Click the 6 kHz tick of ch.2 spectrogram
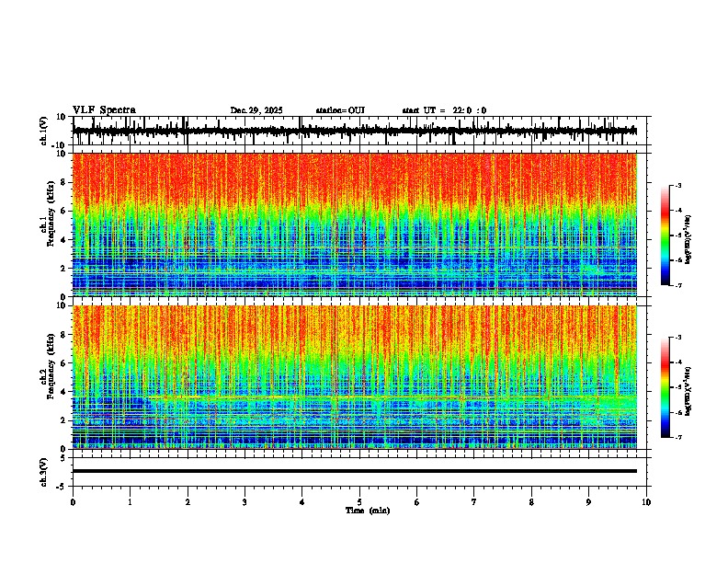Viewport: 728px width, 563px height. click(63, 363)
